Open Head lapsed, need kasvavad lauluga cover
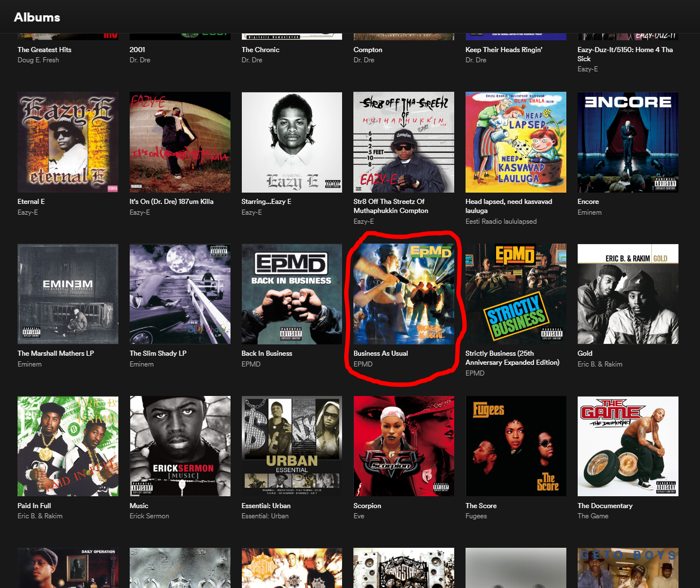Viewport: 700px width, 588px height. tap(515, 142)
